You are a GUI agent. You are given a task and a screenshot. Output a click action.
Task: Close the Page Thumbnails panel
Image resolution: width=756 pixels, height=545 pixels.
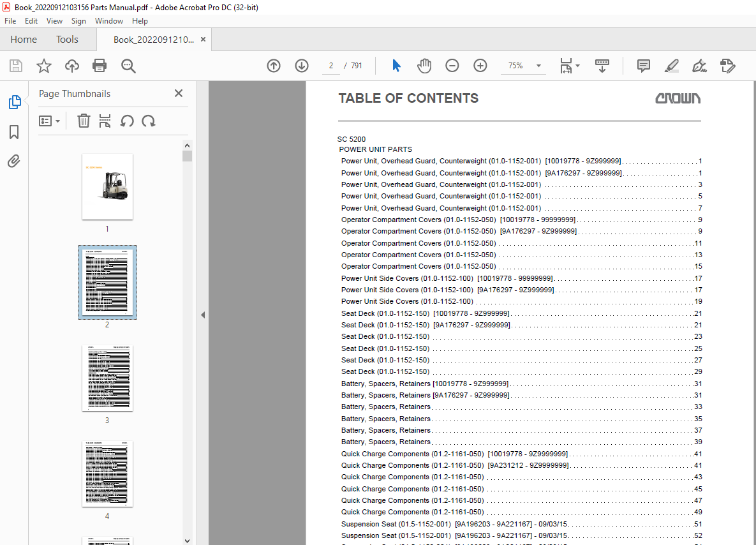[x=179, y=93]
